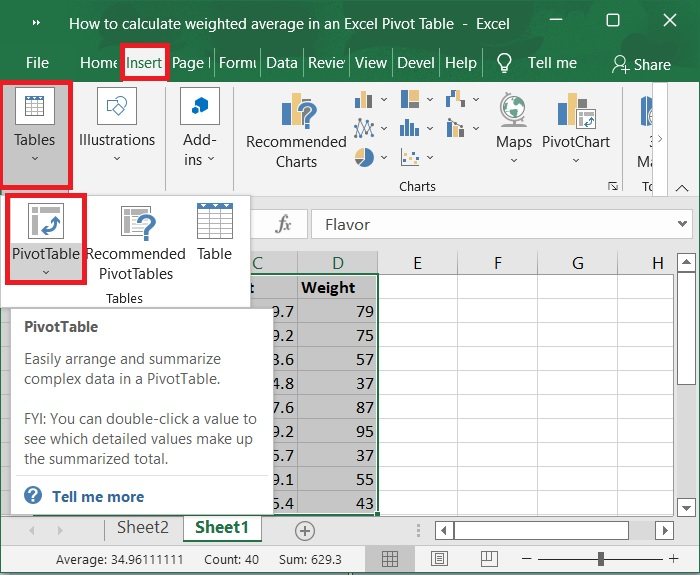The height and width of the screenshot is (575, 700).
Task: Click the Tell me search box
Action: pyautogui.click(x=552, y=63)
